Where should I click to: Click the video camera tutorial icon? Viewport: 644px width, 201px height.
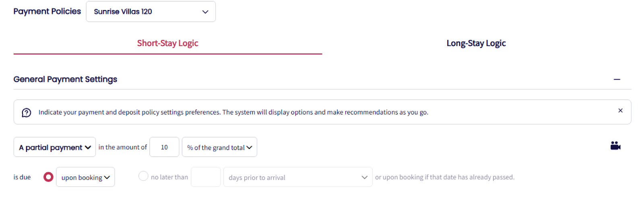click(x=615, y=146)
